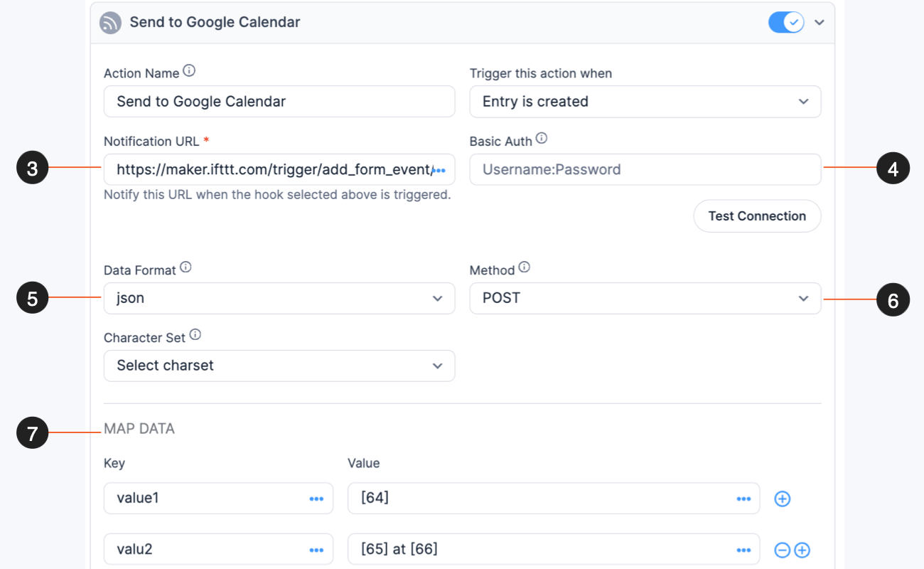This screenshot has height=569, width=924.
Task: Open the Method POST dropdown
Action: pyautogui.click(x=645, y=298)
